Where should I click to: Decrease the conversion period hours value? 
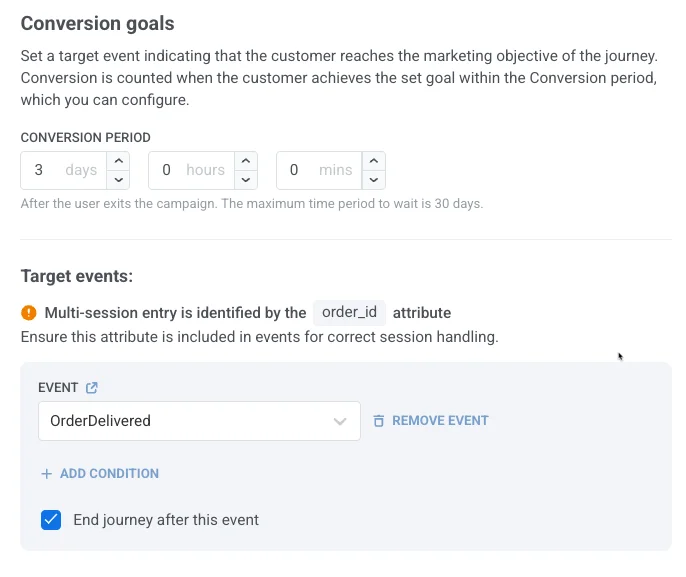pos(246,180)
